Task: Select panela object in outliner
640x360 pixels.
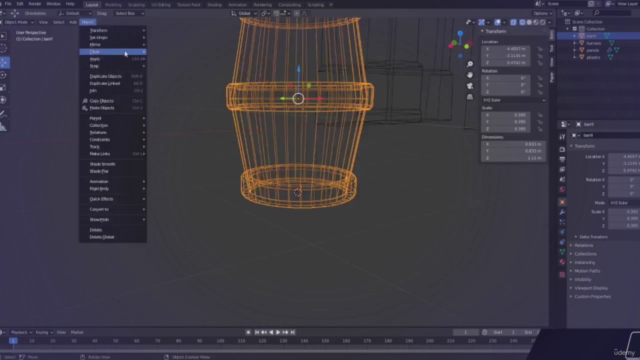Action: click(592, 50)
